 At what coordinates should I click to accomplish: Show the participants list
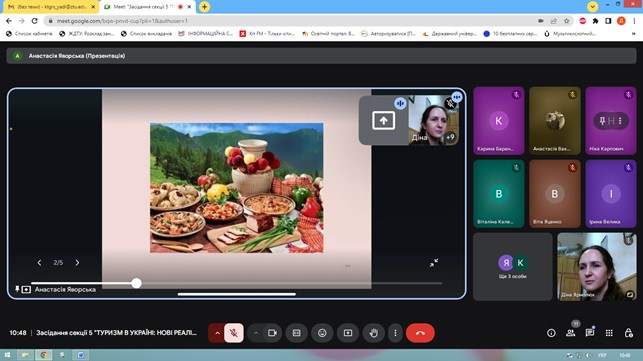[x=570, y=333]
